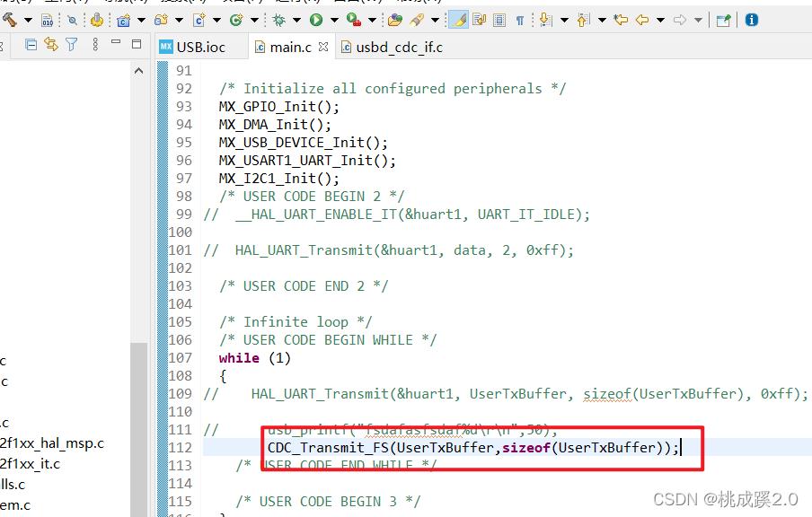
Task: Open the Project Explorer view menu
Action: tap(95, 44)
